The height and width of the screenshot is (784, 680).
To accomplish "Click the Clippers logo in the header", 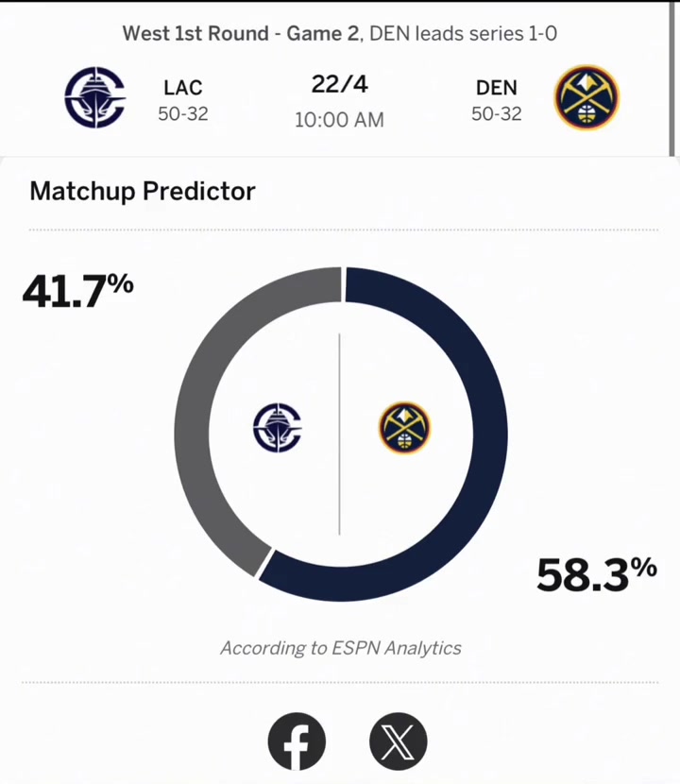I will pyautogui.click(x=95, y=97).
